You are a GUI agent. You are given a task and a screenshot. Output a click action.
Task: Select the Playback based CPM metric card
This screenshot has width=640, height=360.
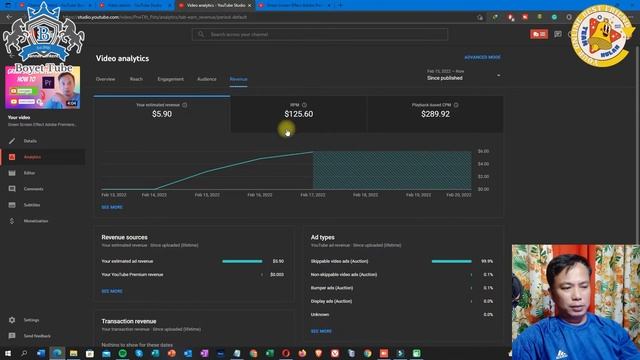pos(435,114)
